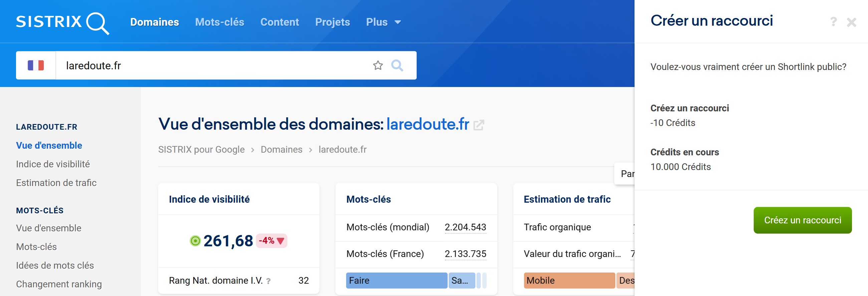Click the Valeur du trafic organi... row
The image size is (868, 296).
(x=574, y=254)
